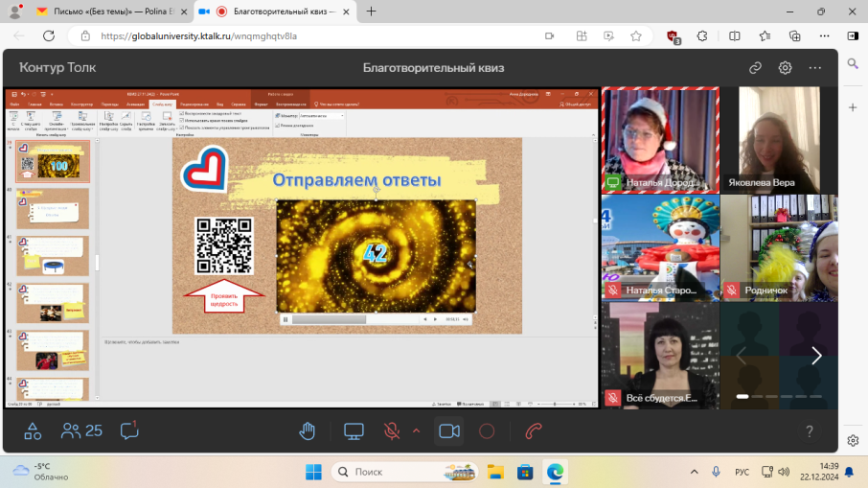Expand microphone device options chevron
This screenshot has width=868, height=488.
click(417, 430)
